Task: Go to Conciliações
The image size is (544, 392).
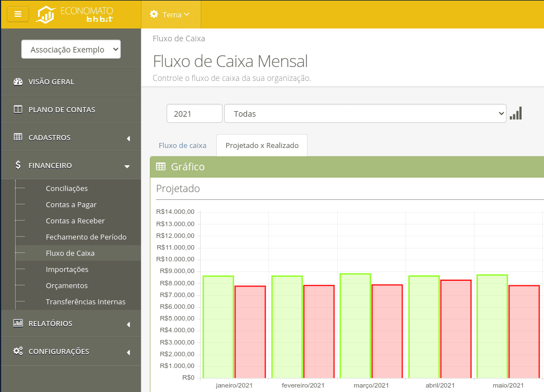Action: (67, 188)
